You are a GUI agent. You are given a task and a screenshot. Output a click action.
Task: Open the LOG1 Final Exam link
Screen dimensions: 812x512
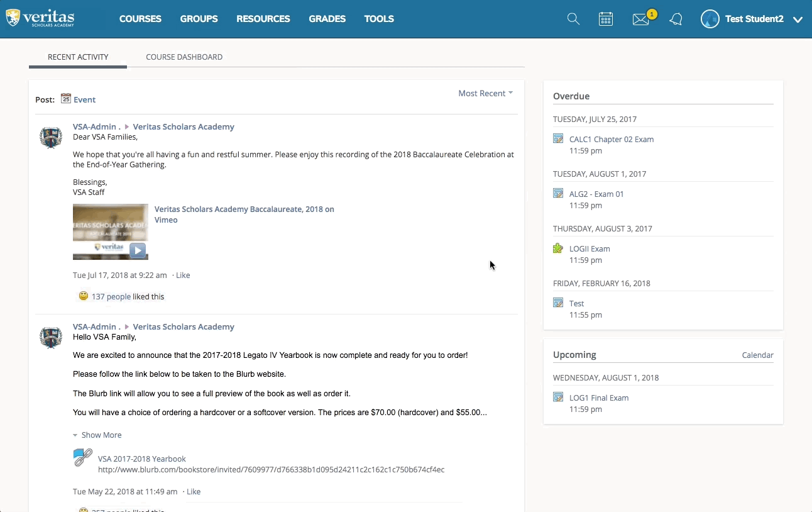point(599,398)
